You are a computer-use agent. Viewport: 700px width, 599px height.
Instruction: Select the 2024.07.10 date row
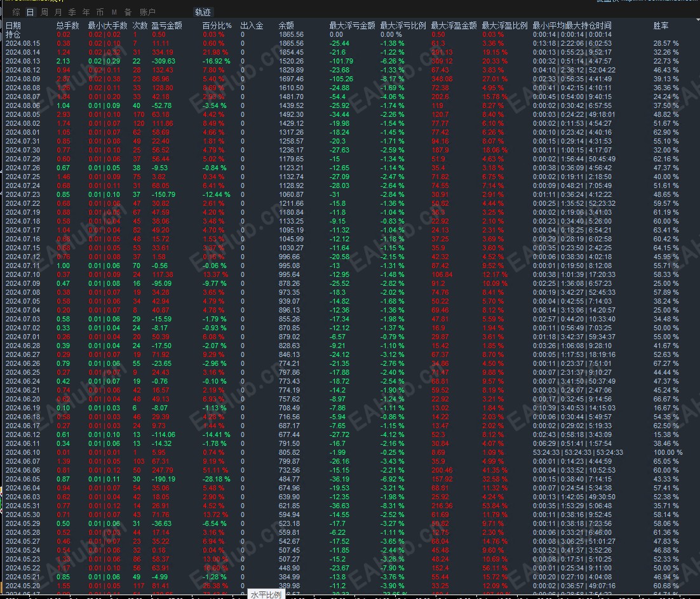click(23, 274)
